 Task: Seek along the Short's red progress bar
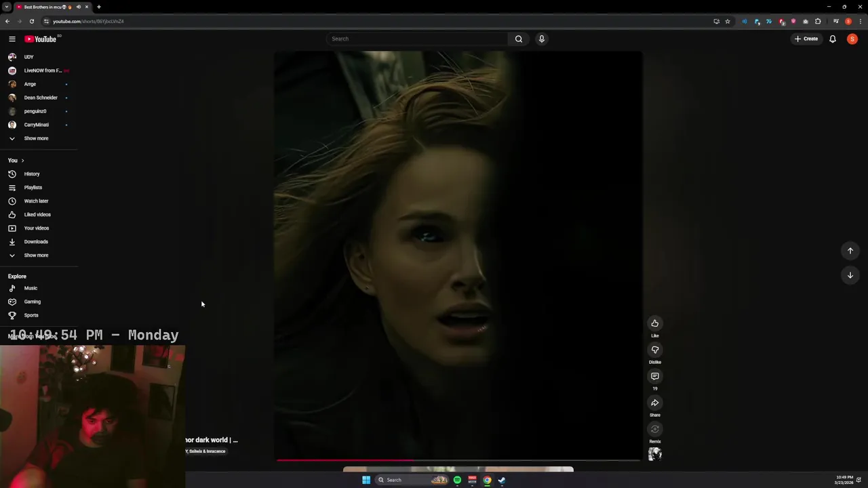(x=458, y=460)
